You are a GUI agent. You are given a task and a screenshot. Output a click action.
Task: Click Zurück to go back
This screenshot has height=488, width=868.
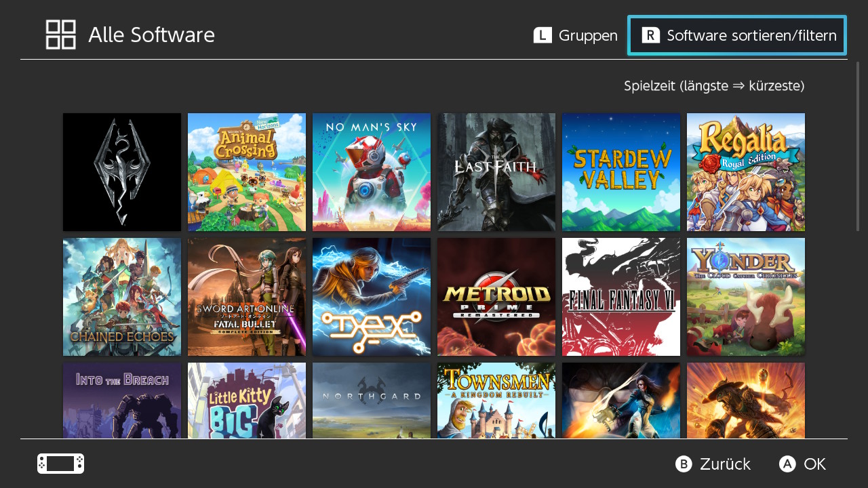[x=713, y=464]
